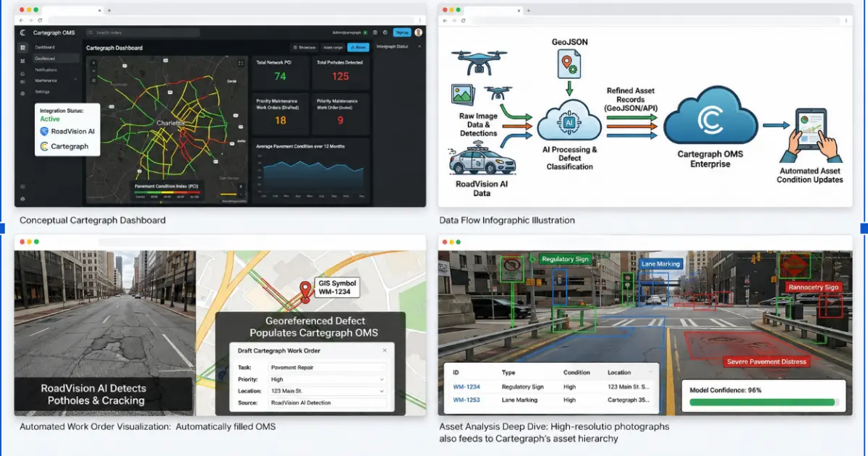Viewport: 868px width, 456px height.
Task: Click the Model Confidence 96% progress bar
Action: [765, 402]
